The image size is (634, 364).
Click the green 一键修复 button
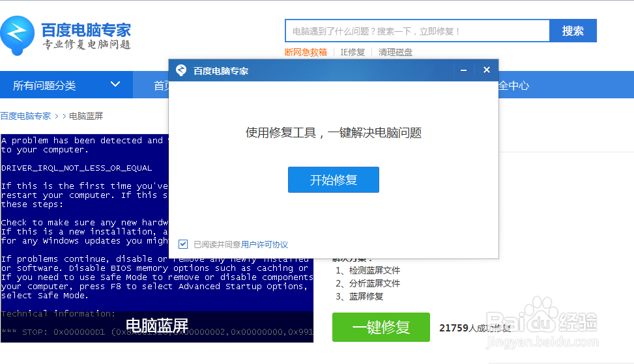click(381, 328)
